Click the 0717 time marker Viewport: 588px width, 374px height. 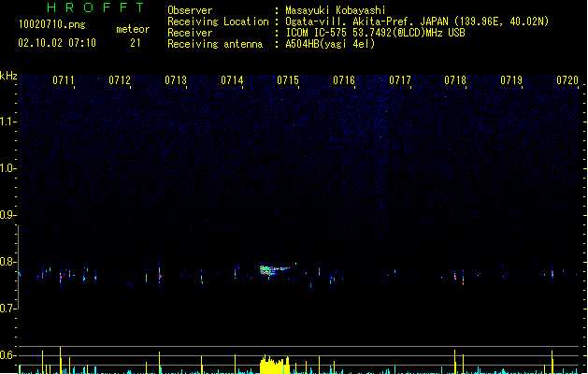coord(400,80)
